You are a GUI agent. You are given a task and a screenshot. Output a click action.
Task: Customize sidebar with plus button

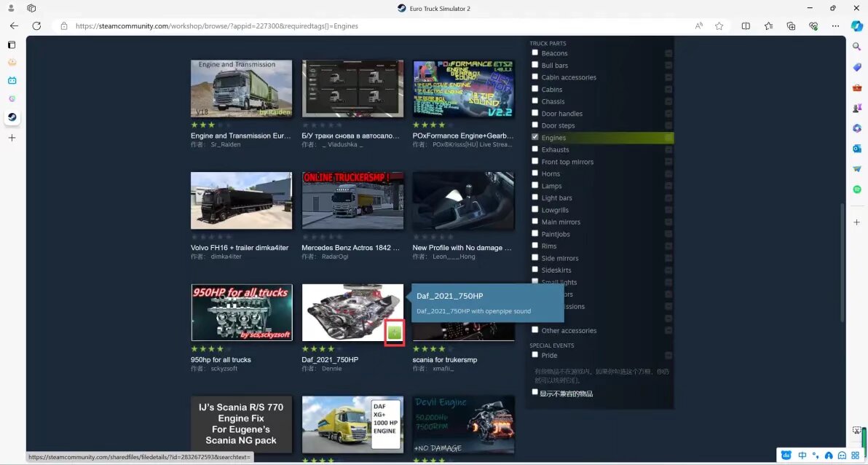point(857,222)
